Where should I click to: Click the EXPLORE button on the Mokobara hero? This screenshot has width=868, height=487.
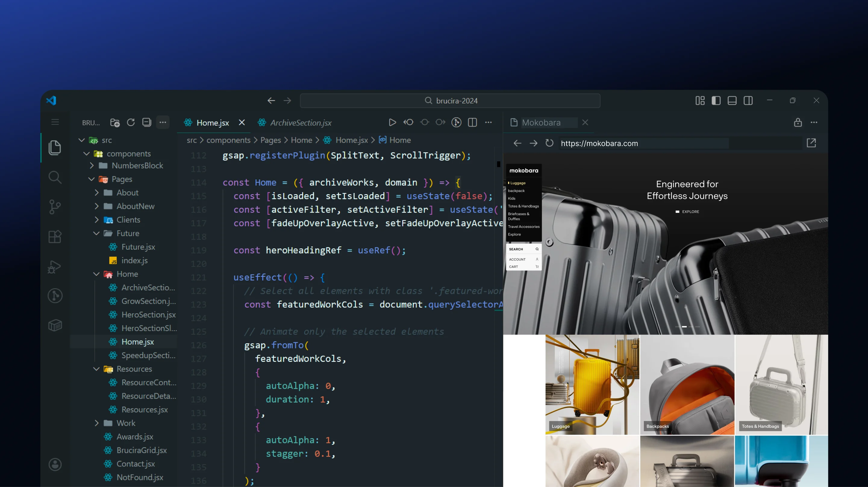click(x=687, y=211)
